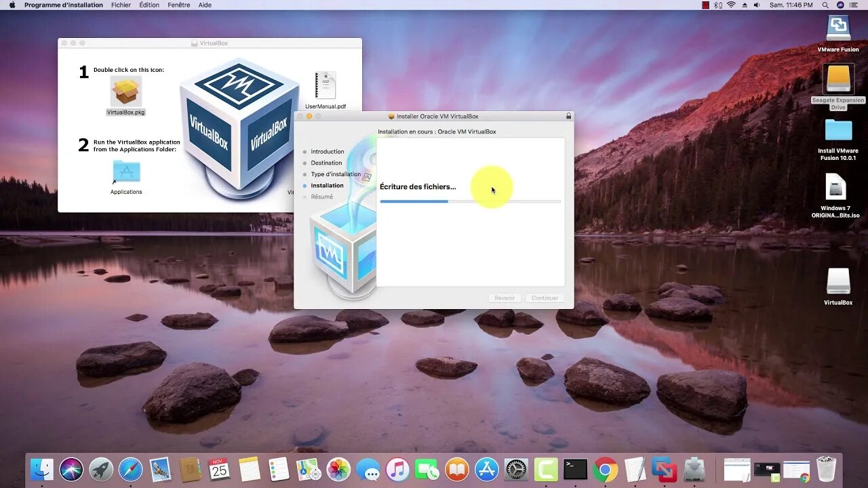Viewport: 868px width, 488px height.
Task: Open VMware Fusion desktop icon
Action: (x=838, y=28)
